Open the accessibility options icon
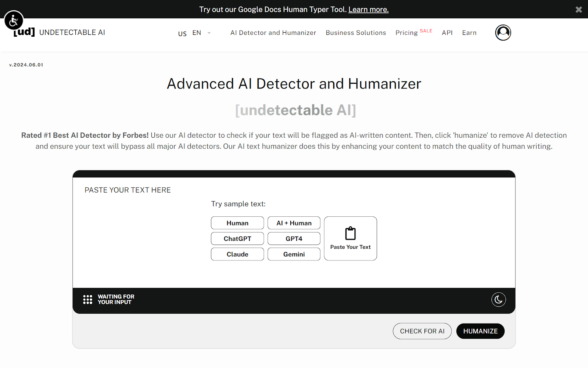This screenshot has height=368, width=588. [14, 20]
